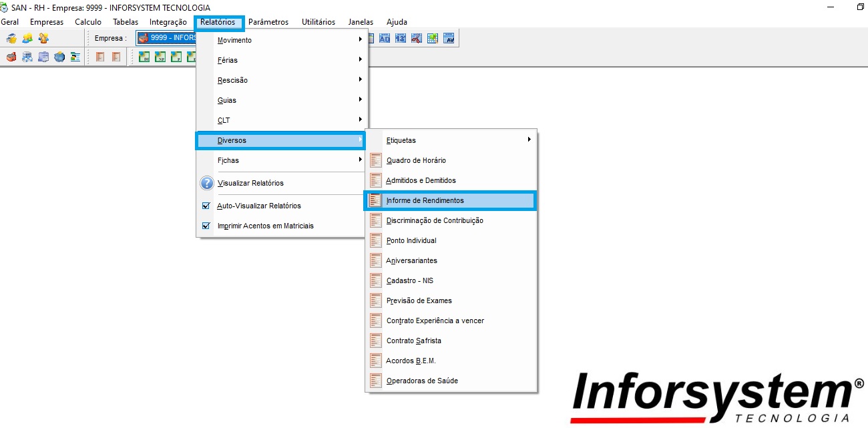Viewport: 868px width, 428px height.
Task: Open the Parâmetros menu
Action: pyautogui.click(x=268, y=22)
